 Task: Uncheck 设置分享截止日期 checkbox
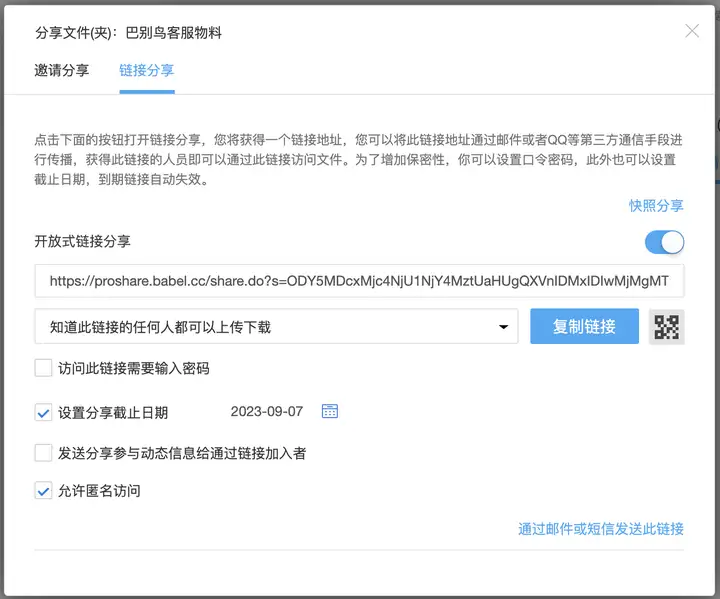click(43, 413)
